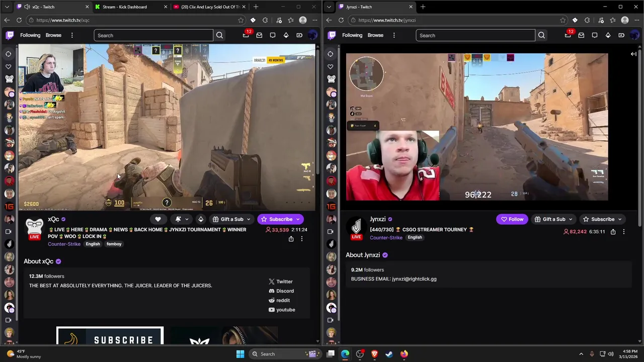Click the bits cheer icon on xQc channel

pyautogui.click(x=201, y=219)
